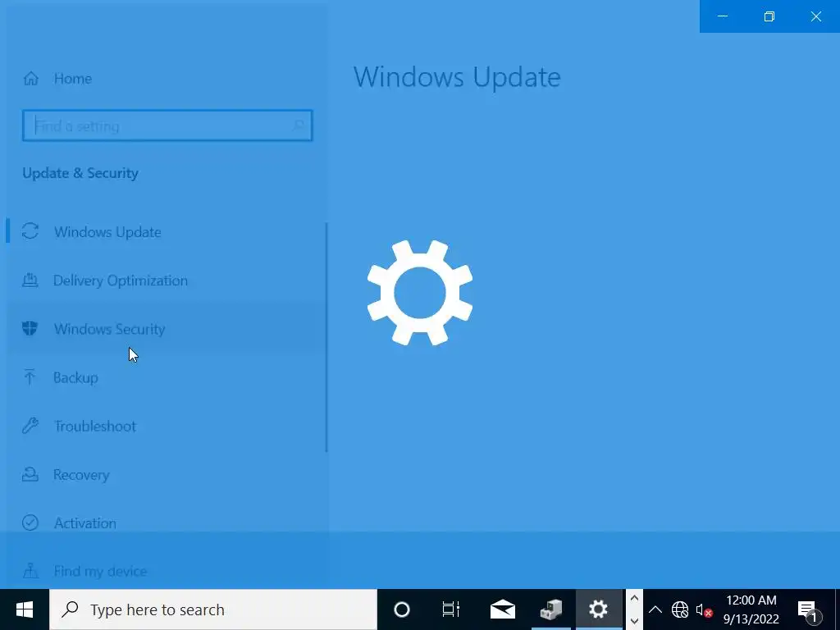Click the Home house icon
Viewport: 840px width, 630px height.
click(x=31, y=79)
